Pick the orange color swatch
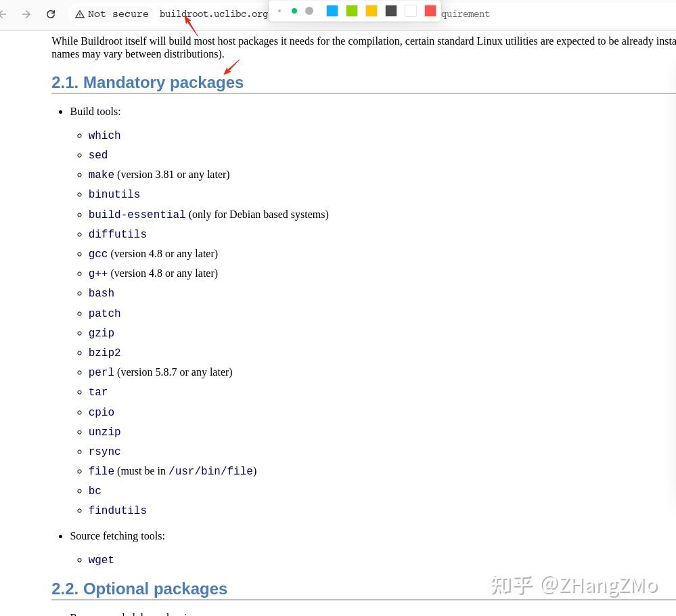676x616 pixels. click(x=371, y=11)
